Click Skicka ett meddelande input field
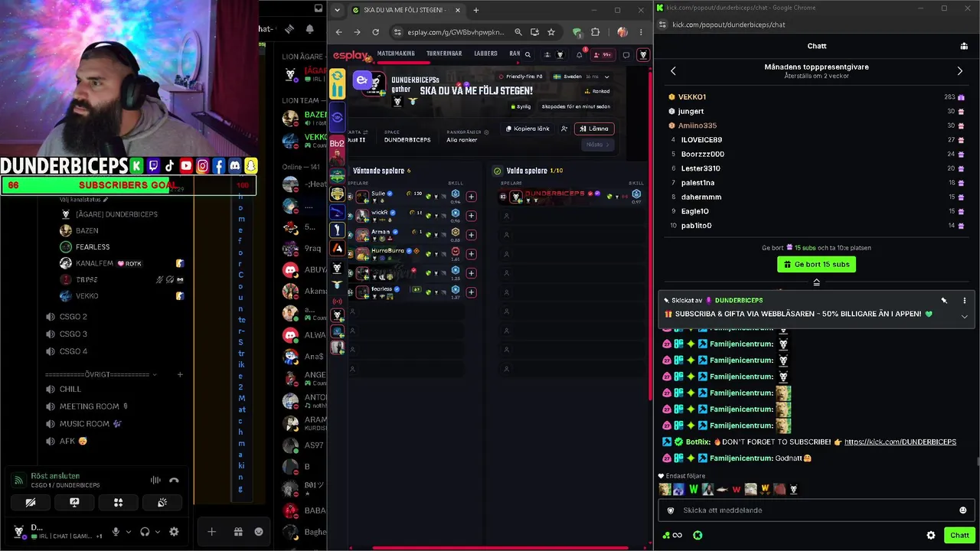Viewport: 980px width, 551px height. pos(816,510)
